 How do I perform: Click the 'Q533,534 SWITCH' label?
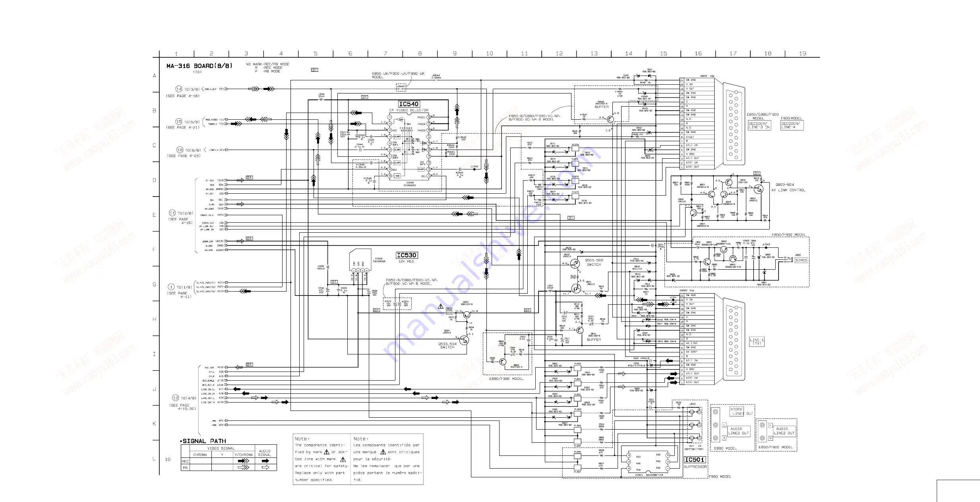pos(447,346)
